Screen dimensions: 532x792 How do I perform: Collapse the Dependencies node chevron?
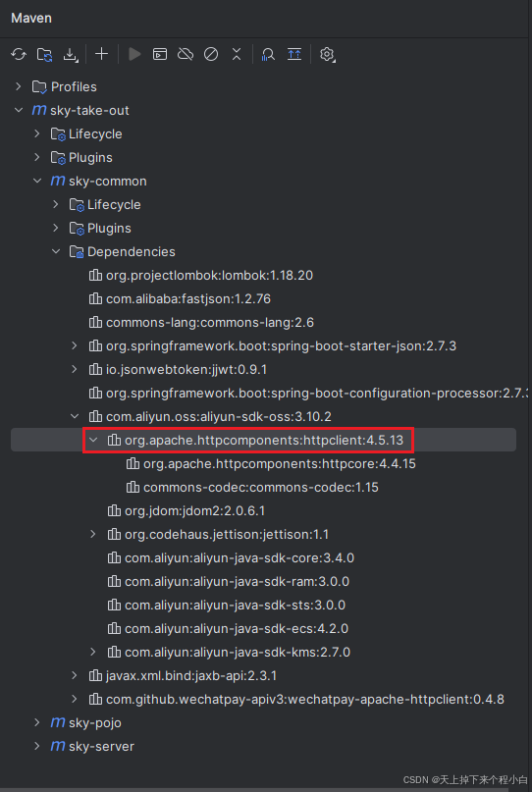tap(56, 251)
